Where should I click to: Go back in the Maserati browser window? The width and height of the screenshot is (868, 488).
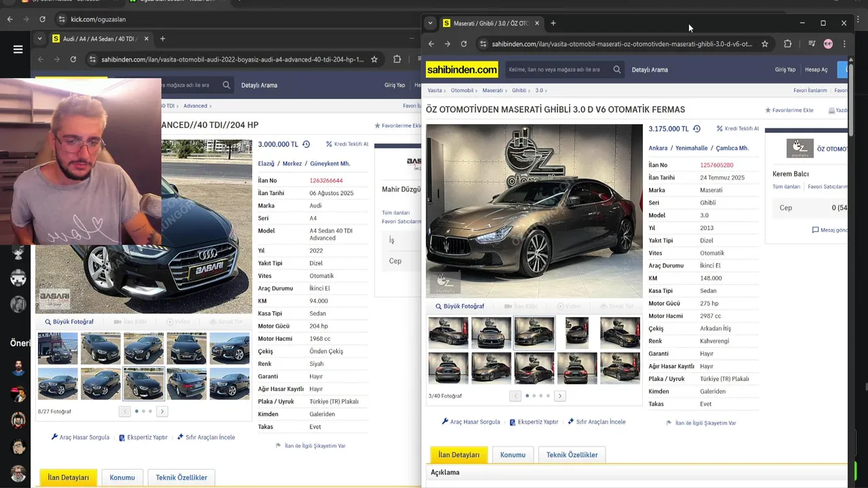point(431,44)
